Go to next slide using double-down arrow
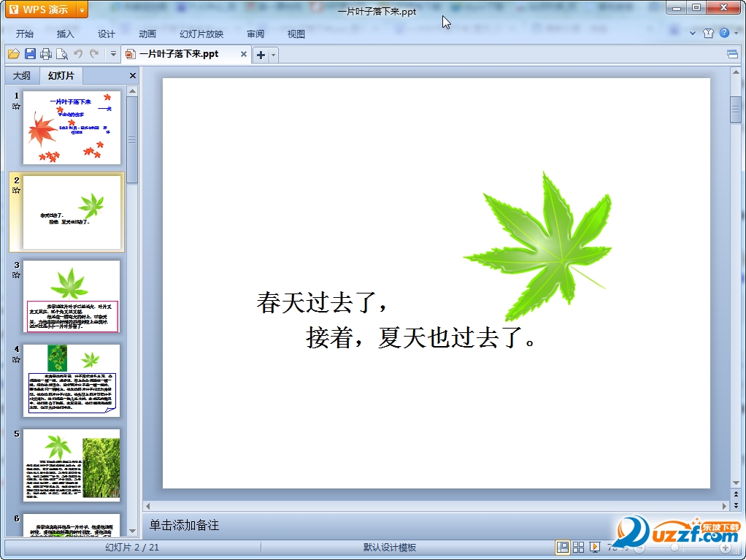This screenshot has width=746, height=560. [736, 505]
